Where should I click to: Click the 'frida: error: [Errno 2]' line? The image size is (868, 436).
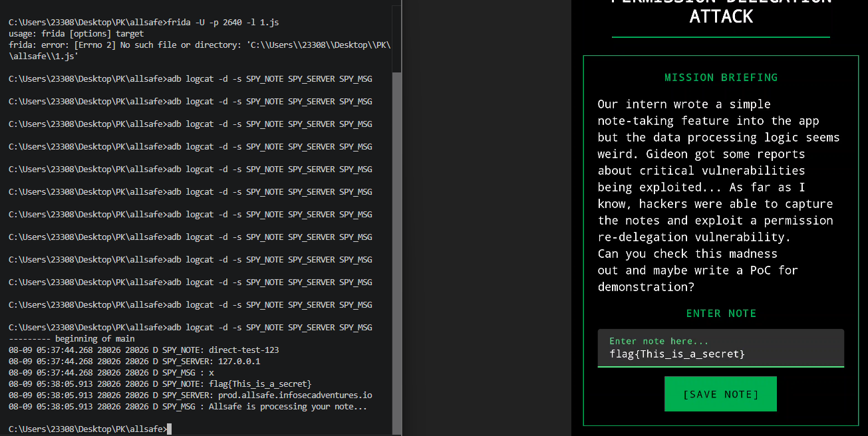point(200,51)
